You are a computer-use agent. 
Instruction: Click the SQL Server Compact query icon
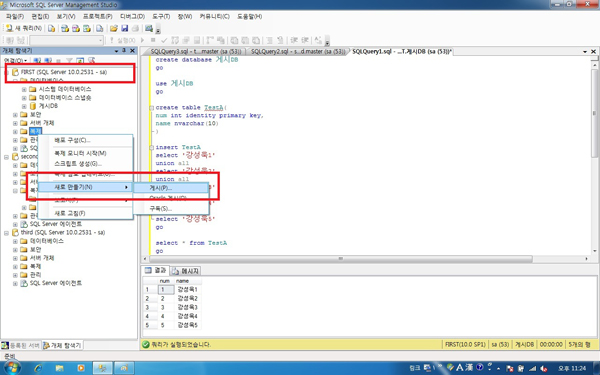click(x=99, y=28)
